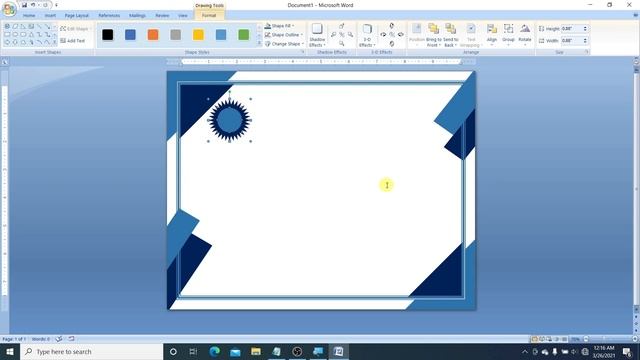
Task: Expand shapes gallery more arrow
Action: click(x=55, y=42)
